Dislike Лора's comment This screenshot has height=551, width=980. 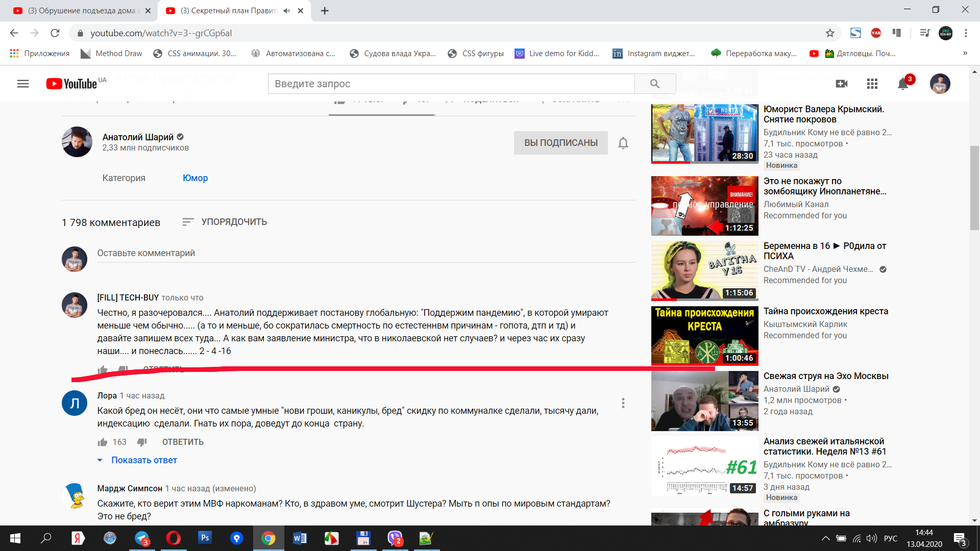pos(142,442)
